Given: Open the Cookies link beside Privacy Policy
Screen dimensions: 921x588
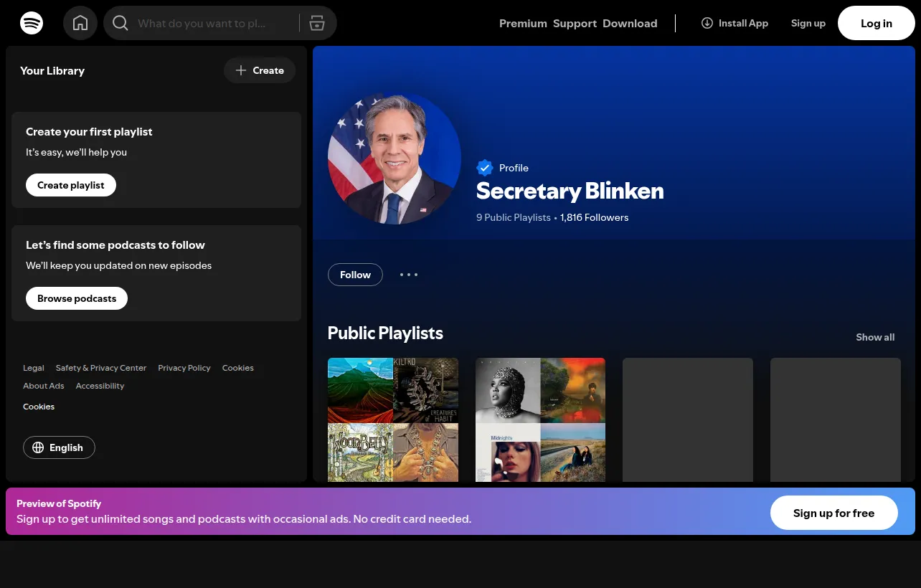Looking at the screenshot, I should (x=238, y=368).
